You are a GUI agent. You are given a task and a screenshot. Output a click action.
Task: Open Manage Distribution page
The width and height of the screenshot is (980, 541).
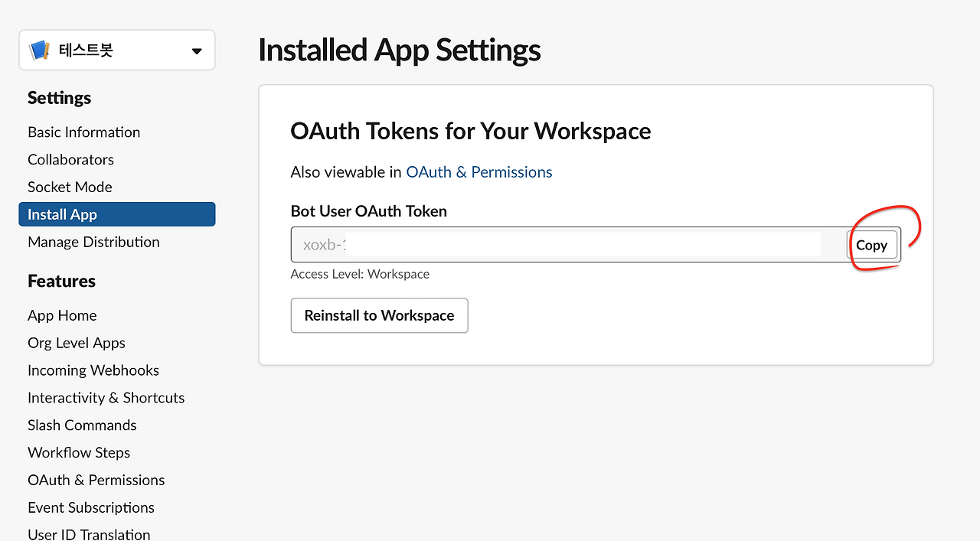click(93, 243)
